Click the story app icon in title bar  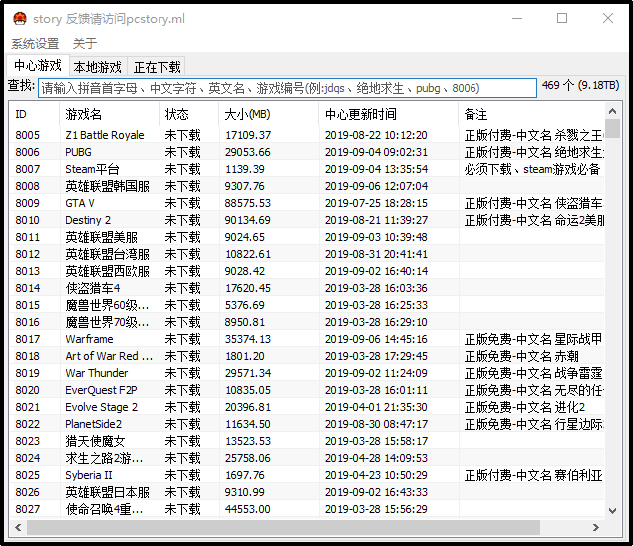pos(20,19)
